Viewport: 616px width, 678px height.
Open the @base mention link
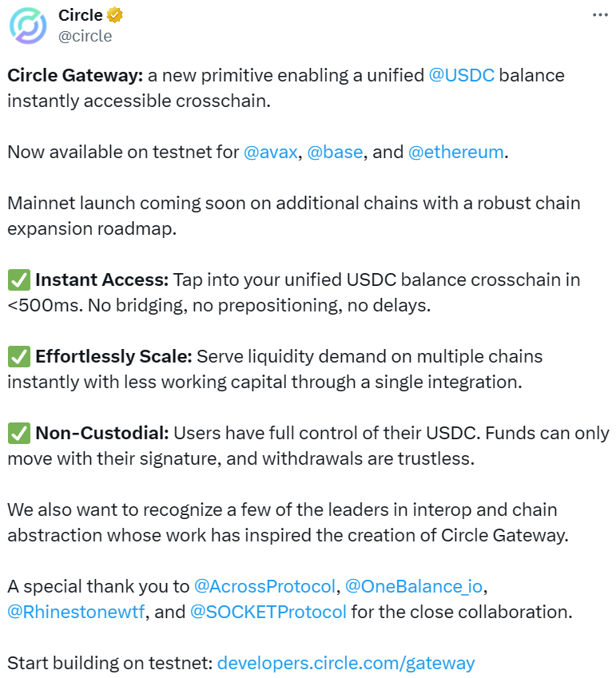(x=335, y=152)
